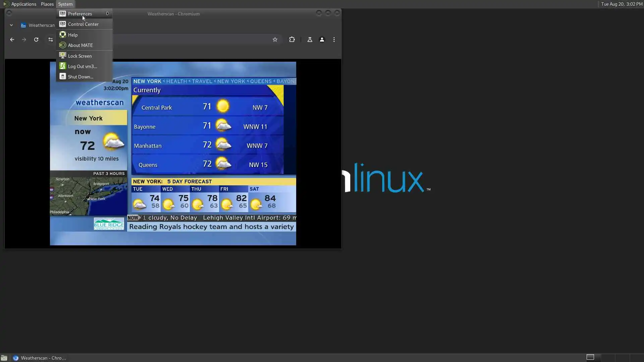Open the Places menu
Viewport: 644px width, 362px height.
(x=47, y=4)
